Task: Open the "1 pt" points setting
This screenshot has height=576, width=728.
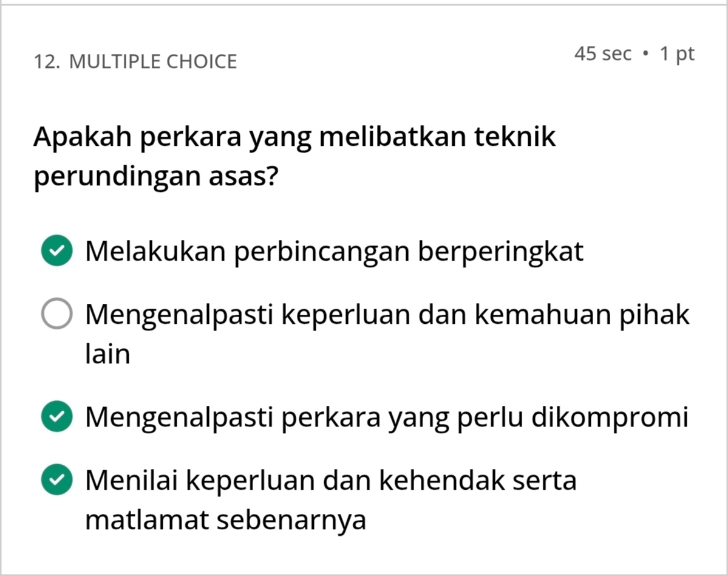Action: 677,54
